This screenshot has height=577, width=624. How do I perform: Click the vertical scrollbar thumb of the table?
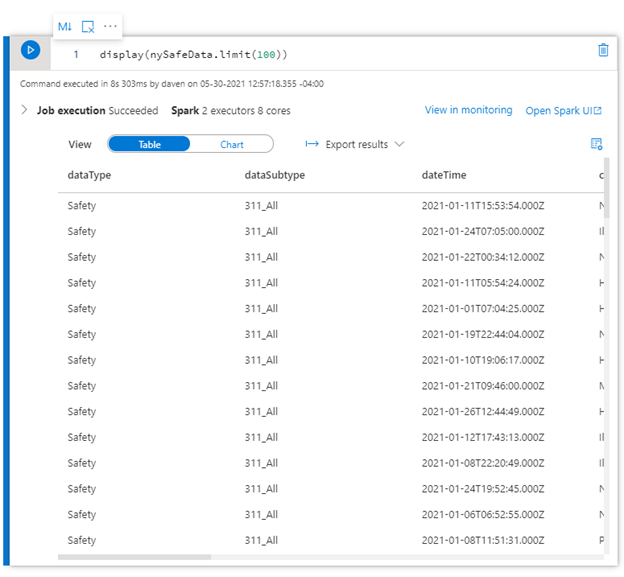(606, 187)
